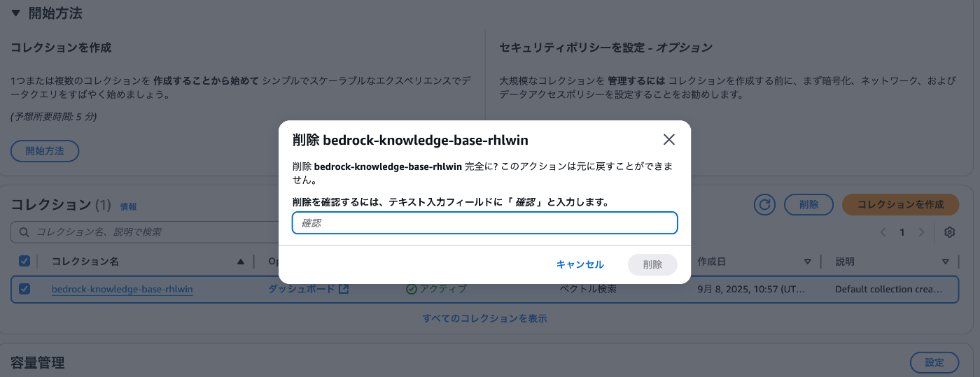The width and height of the screenshot is (980, 377).
Task: Uncheck the bedrock-knowledge-base-rhlwin row checkbox
Action: [24, 289]
